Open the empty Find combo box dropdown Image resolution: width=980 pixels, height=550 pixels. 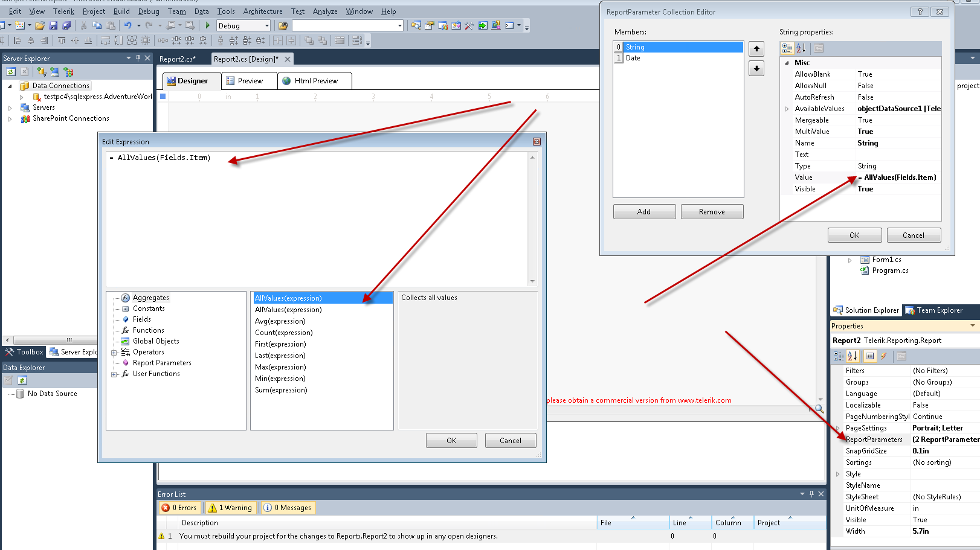pyautogui.click(x=399, y=25)
